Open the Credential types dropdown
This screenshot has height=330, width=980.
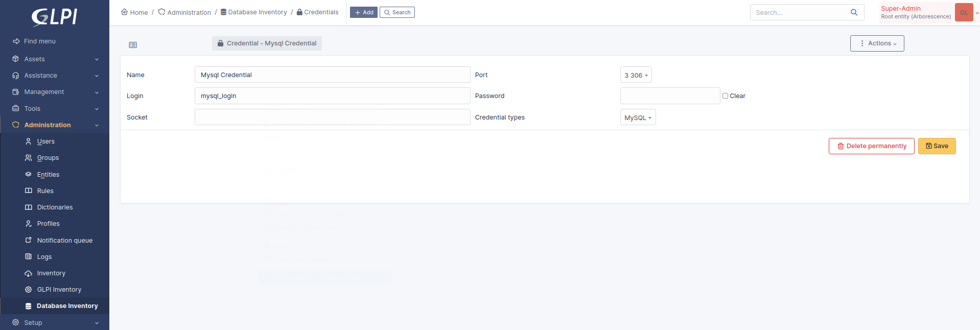[x=638, y=117]
